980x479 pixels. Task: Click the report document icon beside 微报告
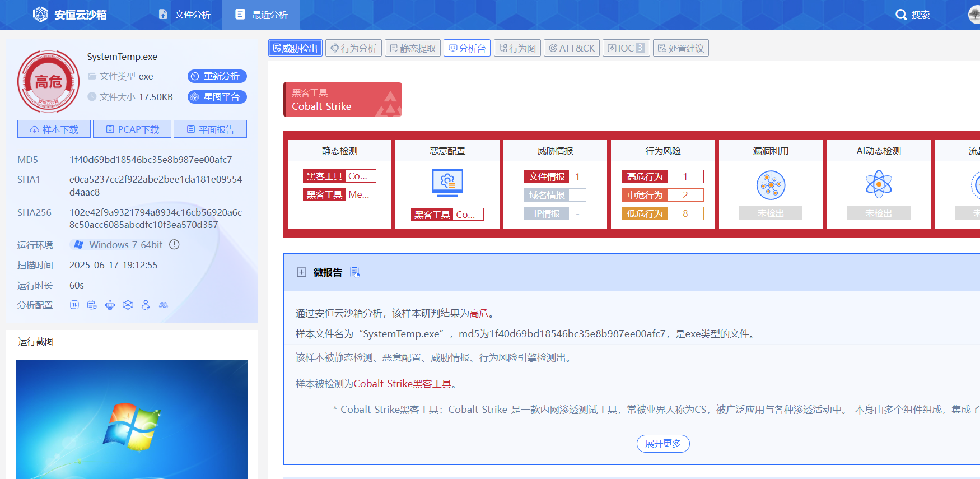(x=354, y=272)
